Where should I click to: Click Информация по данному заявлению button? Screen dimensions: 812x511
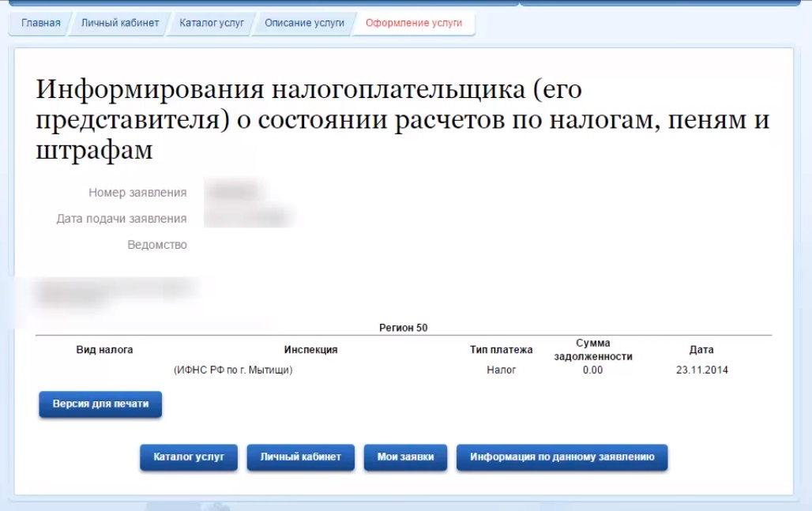[x=562, y=457]
